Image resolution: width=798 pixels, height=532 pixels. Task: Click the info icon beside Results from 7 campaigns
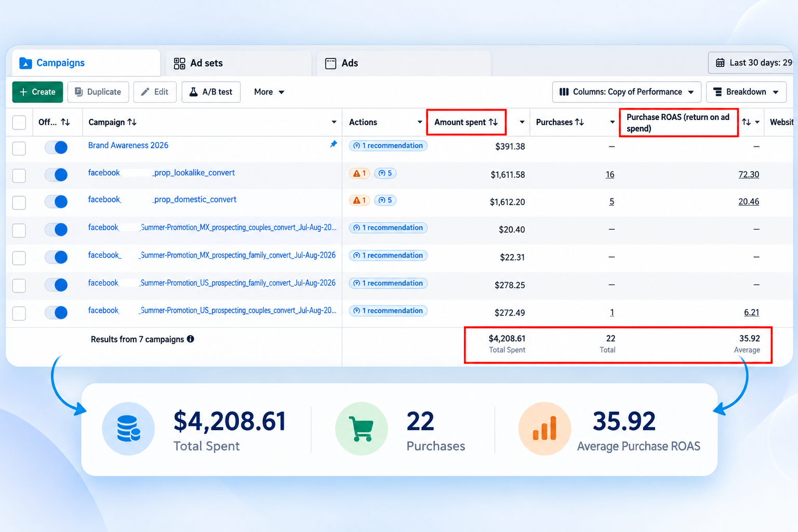191,339
